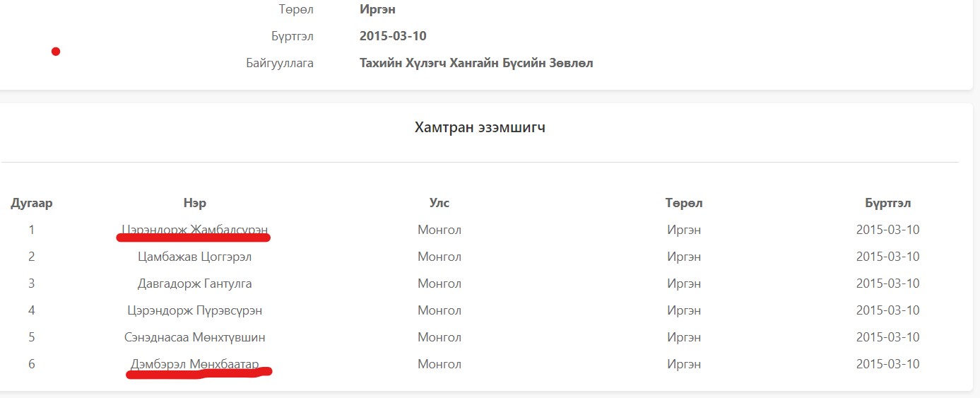Click the name Сэнэднасаа Мөнхтүвшин
Screen dimensions: 980x398
point(195,337)
